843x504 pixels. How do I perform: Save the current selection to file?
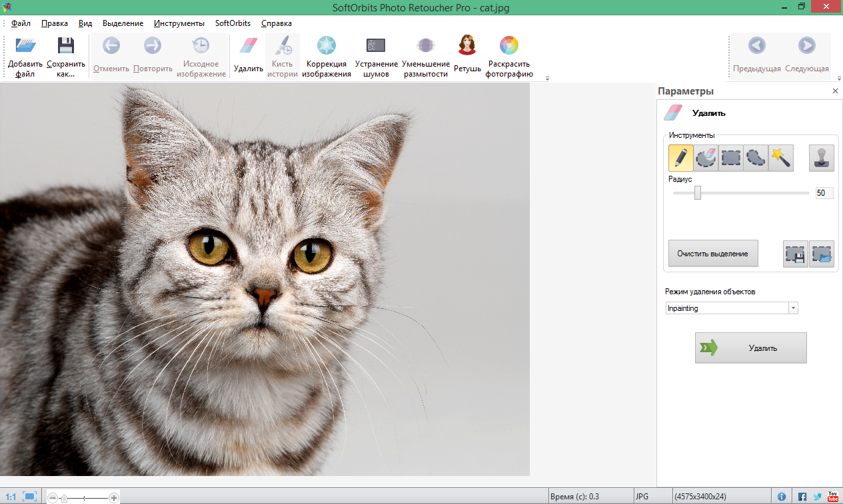pos(794,254)
